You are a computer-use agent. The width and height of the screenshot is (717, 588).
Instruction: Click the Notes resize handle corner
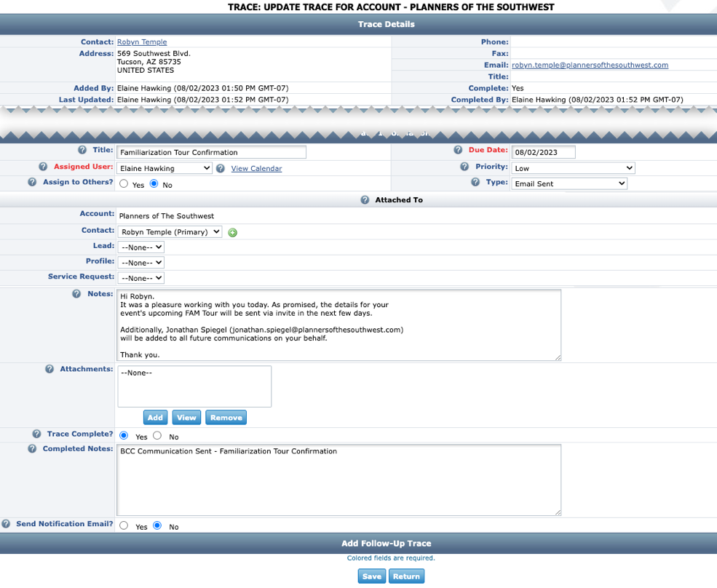[x=558, y=357]
